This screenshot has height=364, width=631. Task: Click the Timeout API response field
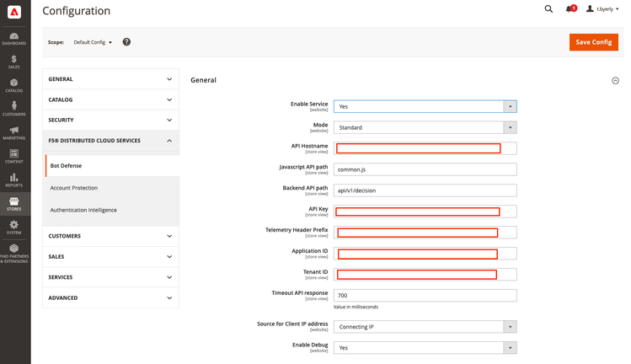click(425, 296)
